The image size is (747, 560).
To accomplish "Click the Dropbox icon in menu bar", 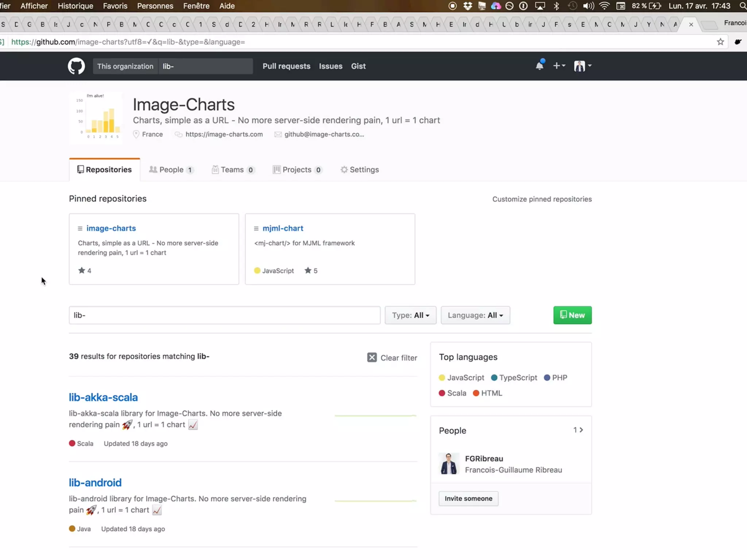I will pos(467,6).
